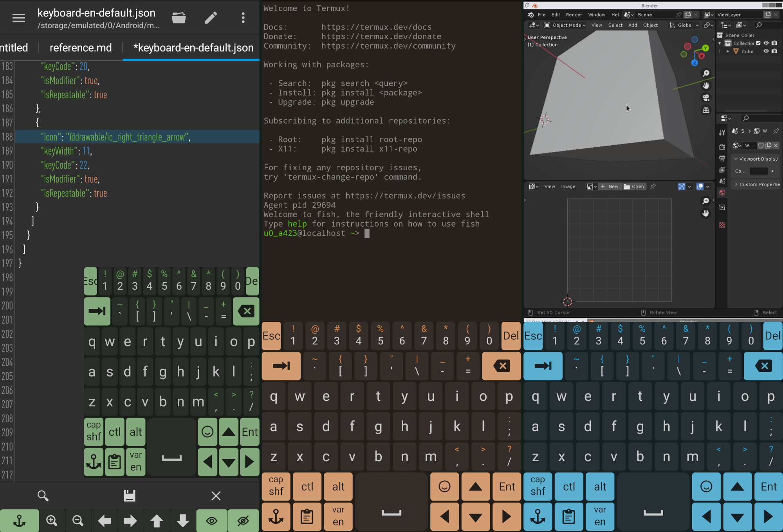Open Blender's Render menu
The height and width of the screenshot is (532, 783).
[574, 14]
